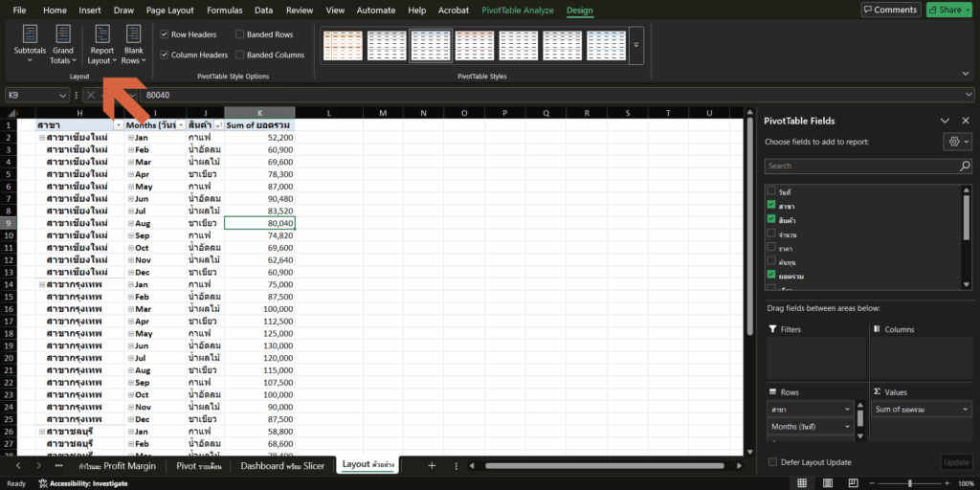980x490 pixels.
Task: Zoom out with the minus icon
Action: (x=875, y=483)
